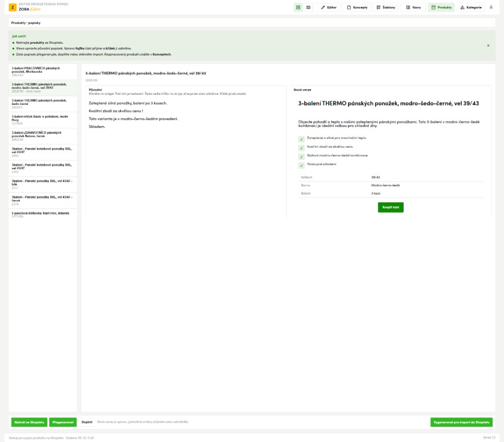This screenshot has width=504, height=442.
Task: Click the green 'Koupit nyní' button
Action: 390,207
